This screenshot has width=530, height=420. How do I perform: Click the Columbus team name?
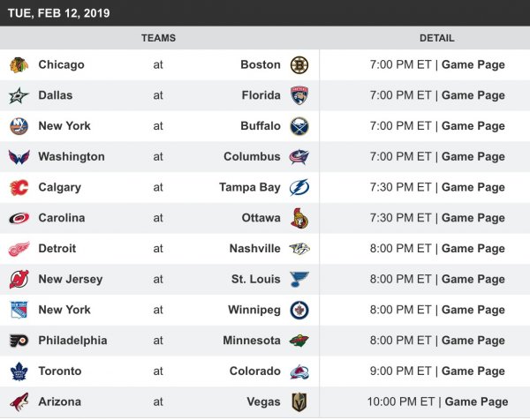[x=252, y=157]
